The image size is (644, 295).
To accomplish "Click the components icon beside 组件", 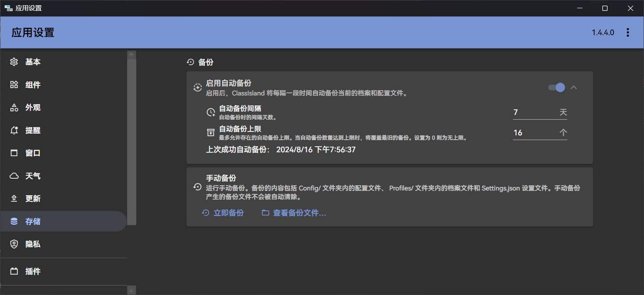I will click(x=14, y=85).
